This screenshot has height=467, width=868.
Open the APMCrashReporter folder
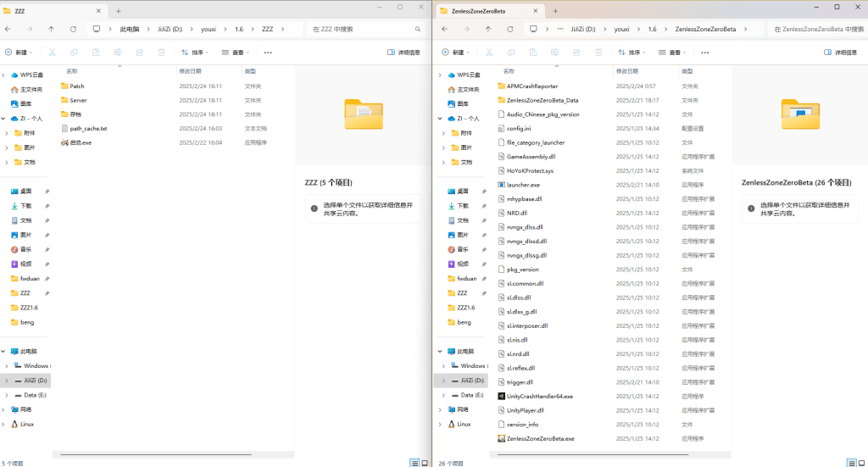[531, 86]
